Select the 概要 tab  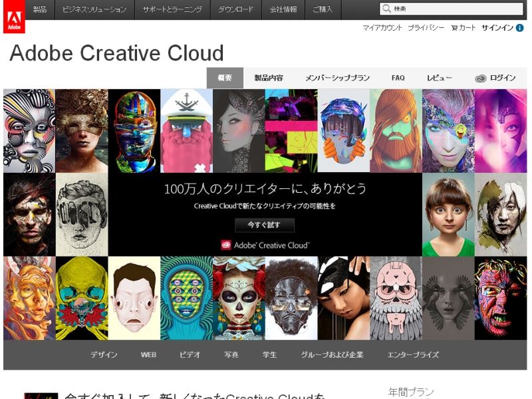[x=225, y=78]
